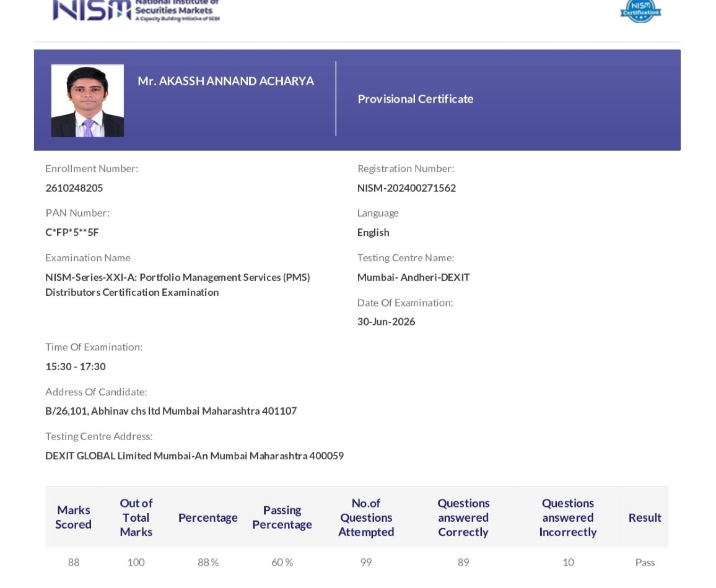Select the NISM-Series-XXI-A examination name text

pyautogui.click(x=177, y=285)
